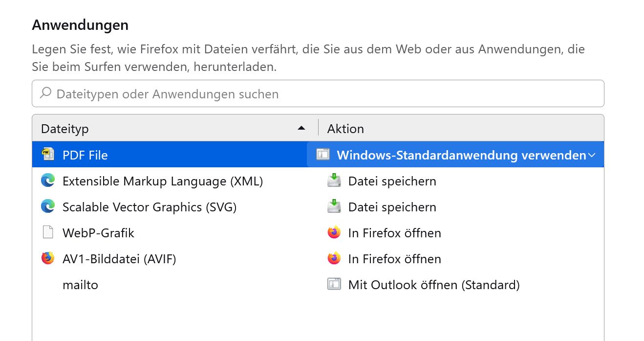Click the Edge icon beside XML entry
Viewport: 644px width, 341px height.
pos(48,181)
